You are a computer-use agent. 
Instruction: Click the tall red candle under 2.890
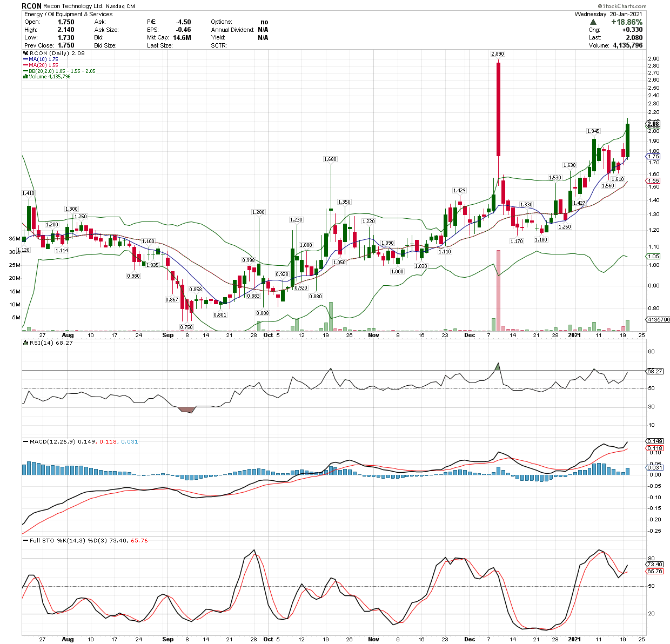coord(498,109)
